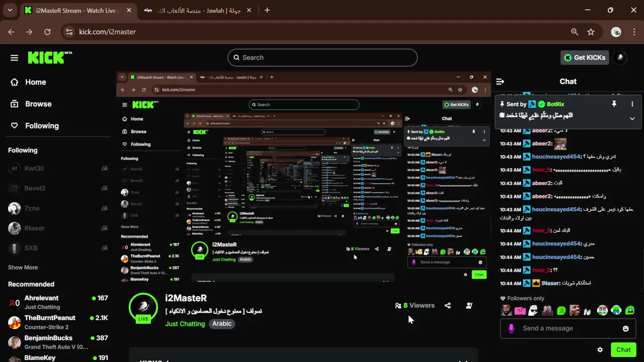Click the Arabic language tag
Viewport: 644px width, 362px height.
[222, 324]
